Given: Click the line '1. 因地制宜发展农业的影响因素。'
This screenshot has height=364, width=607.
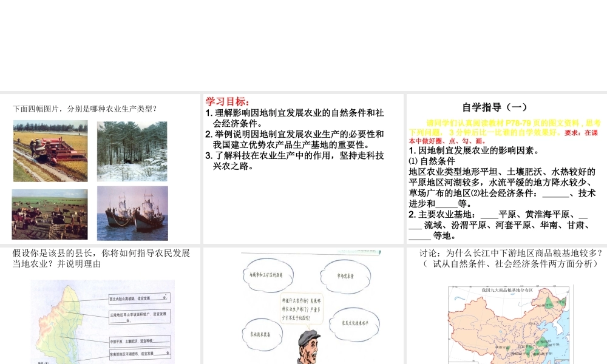Looking at the screenshot, I should 474,150.
